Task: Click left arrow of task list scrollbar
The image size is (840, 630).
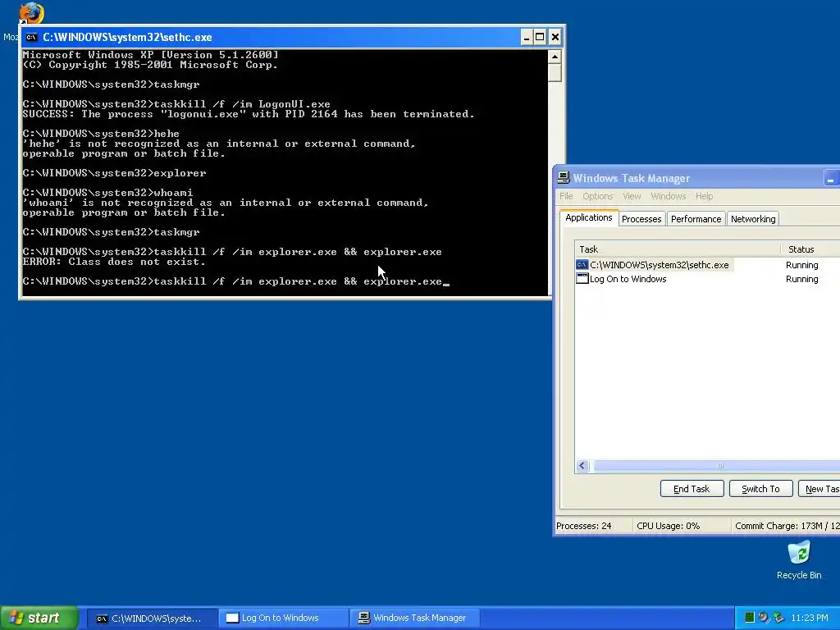Action: [x=582, y=466]
